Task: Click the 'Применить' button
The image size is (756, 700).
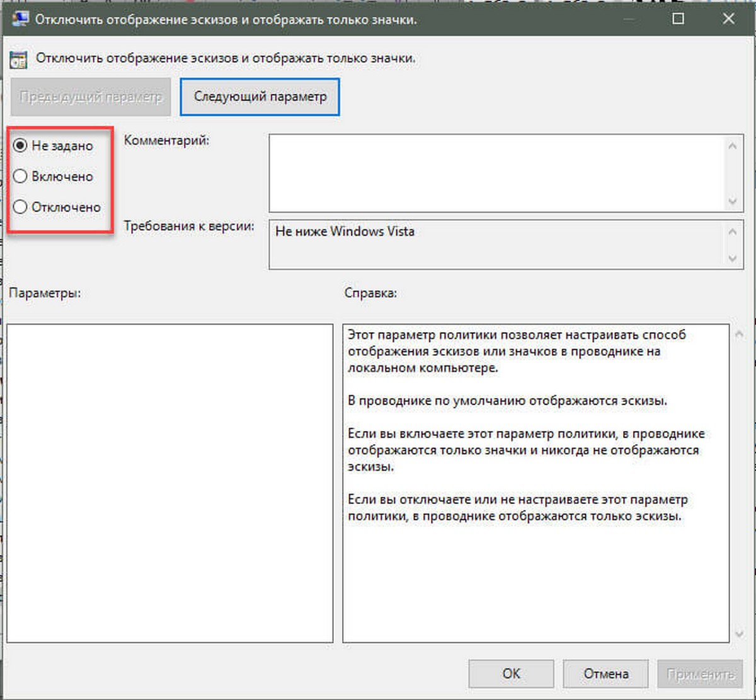Action: [701, 674]
